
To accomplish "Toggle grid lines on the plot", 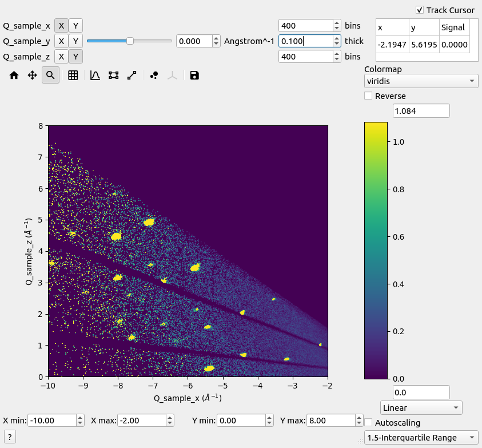I will click(73, 75).
